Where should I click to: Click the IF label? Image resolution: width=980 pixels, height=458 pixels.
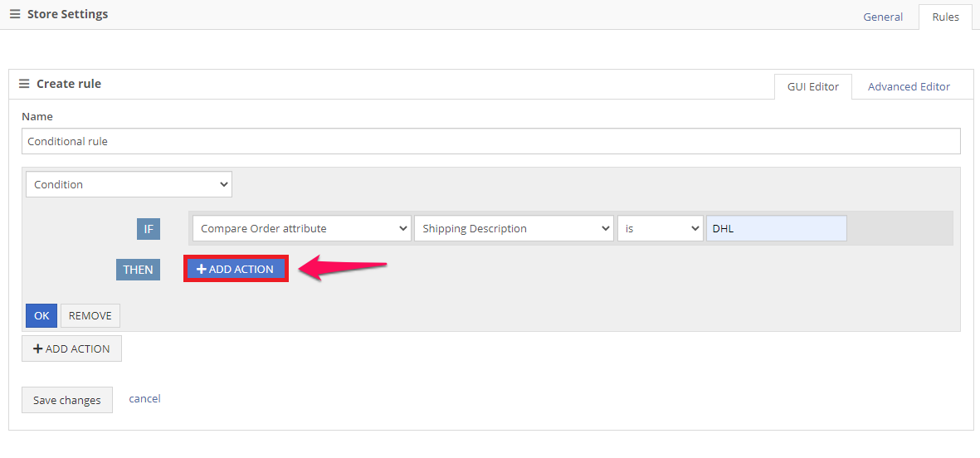click(149, 229)
